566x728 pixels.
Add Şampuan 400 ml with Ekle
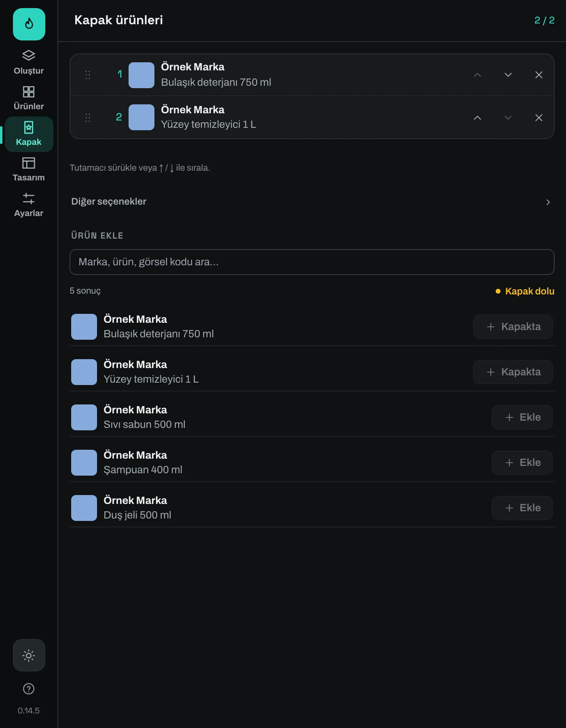point(522,463)
